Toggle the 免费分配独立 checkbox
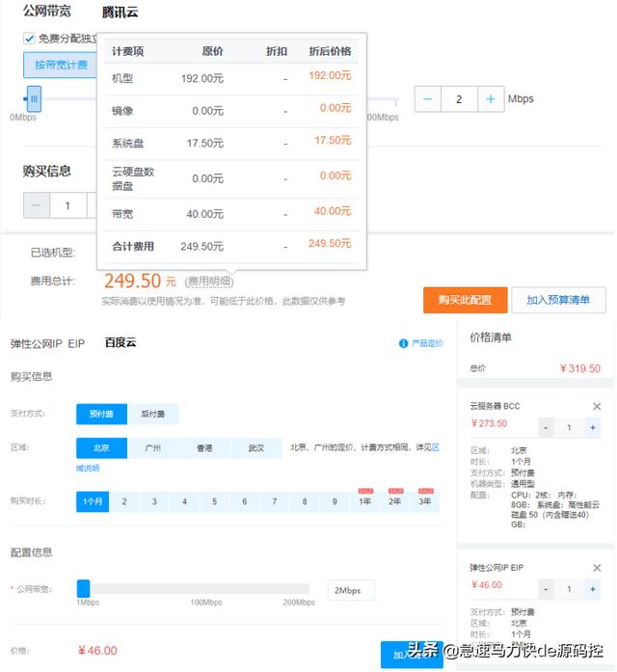 (x=29, y=39)
